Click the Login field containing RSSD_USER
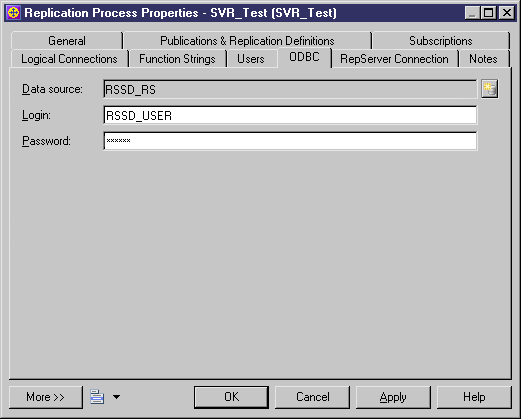The image size is (521, 419). click(x=290, y=115)
